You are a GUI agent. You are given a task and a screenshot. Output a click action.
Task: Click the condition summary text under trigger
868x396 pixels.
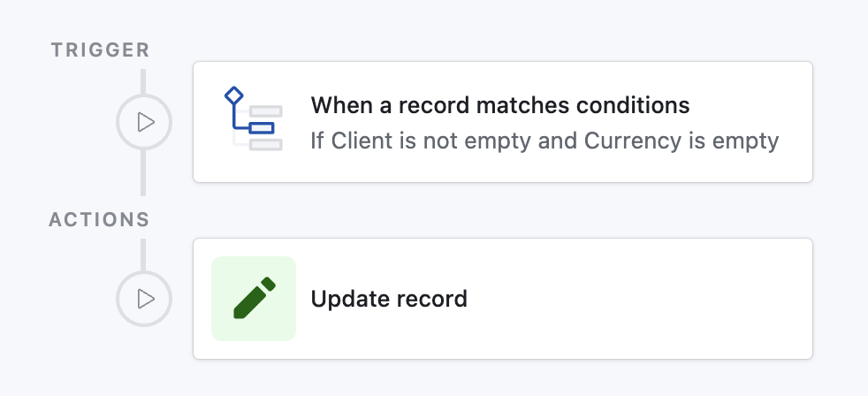544,141
